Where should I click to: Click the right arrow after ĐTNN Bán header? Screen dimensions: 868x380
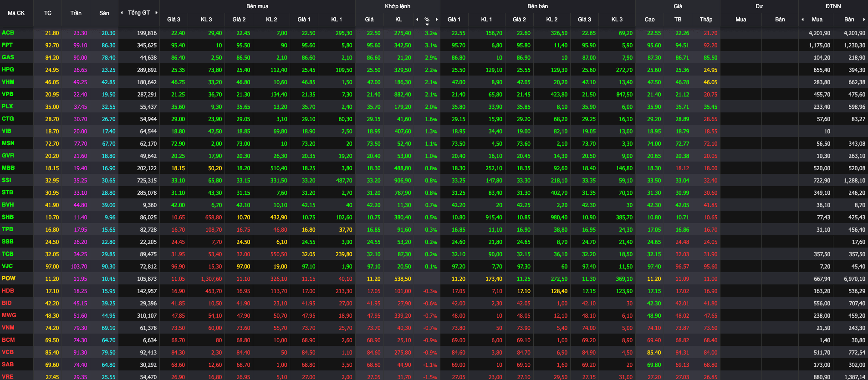point(864,20)
